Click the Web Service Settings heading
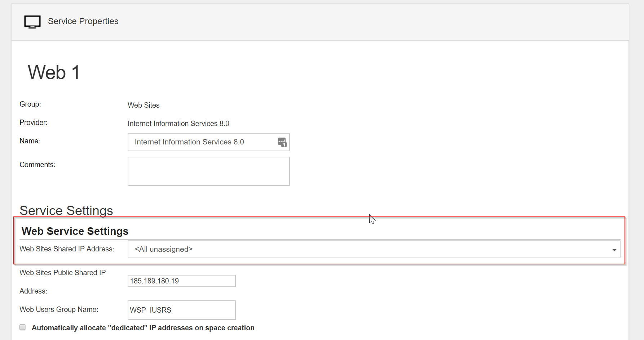This screenshot has height=340, width=644. point(75,231)
